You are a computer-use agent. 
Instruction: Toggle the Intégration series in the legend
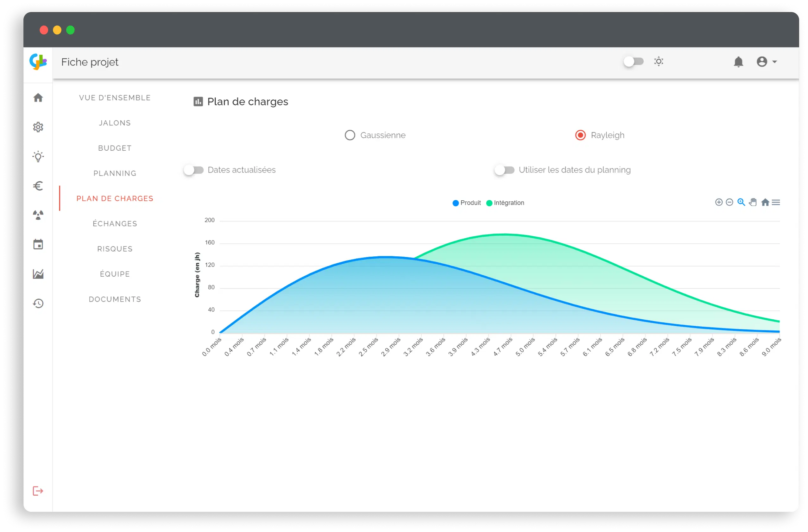[x=505, y=203]
